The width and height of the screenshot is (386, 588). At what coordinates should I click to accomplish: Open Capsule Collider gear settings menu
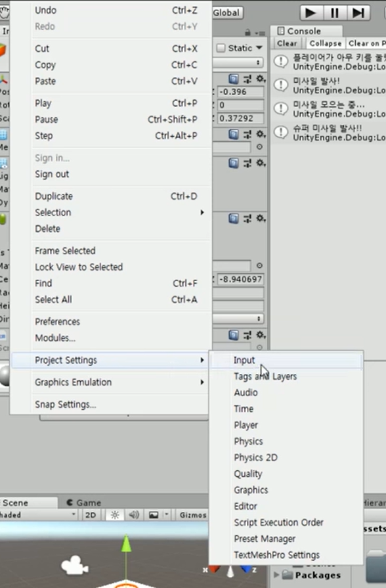click(261, 218)
